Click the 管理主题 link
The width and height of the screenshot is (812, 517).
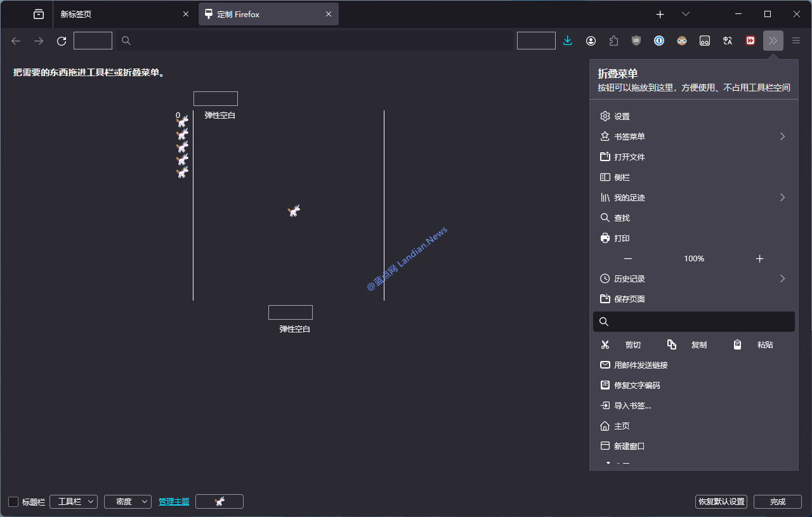[x=174, y=502]
